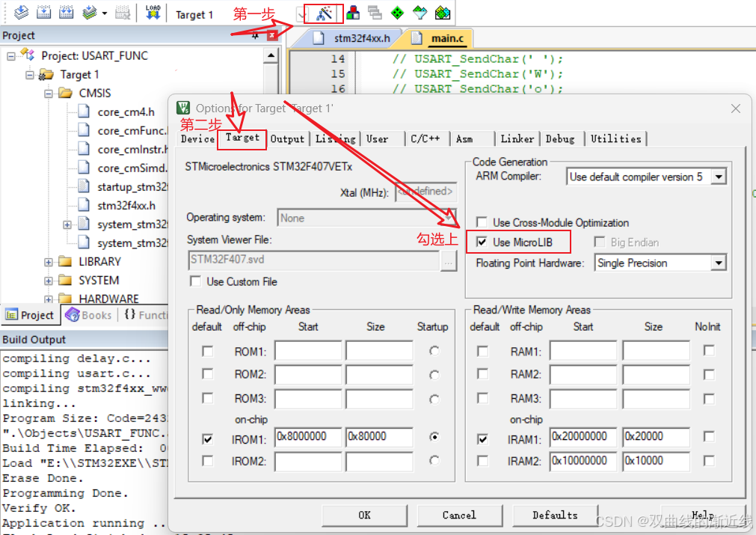Toggle the IROM1 default checkbox
This screenshot has width=756, height=535.
point(207,439)
